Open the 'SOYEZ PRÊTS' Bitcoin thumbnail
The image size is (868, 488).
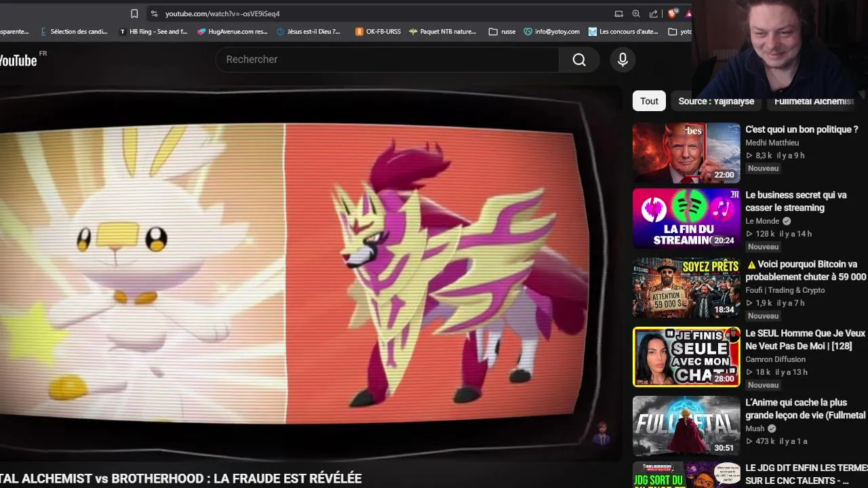686,287
